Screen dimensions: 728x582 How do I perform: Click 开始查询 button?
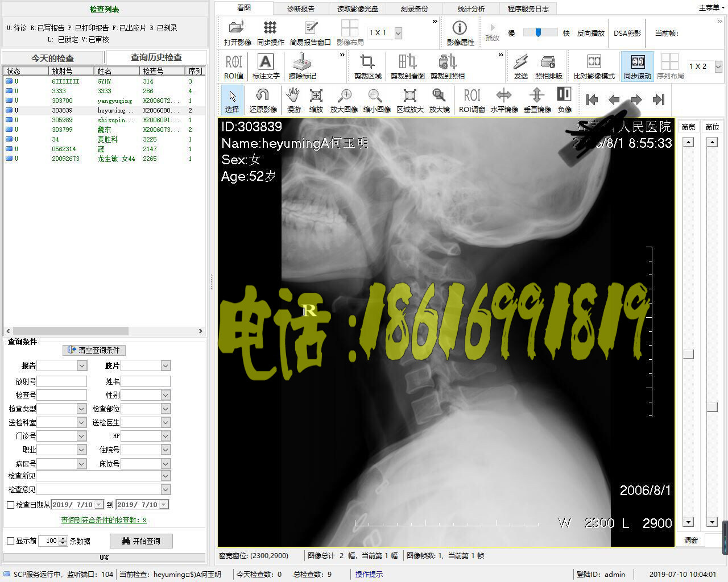point(141,541)
